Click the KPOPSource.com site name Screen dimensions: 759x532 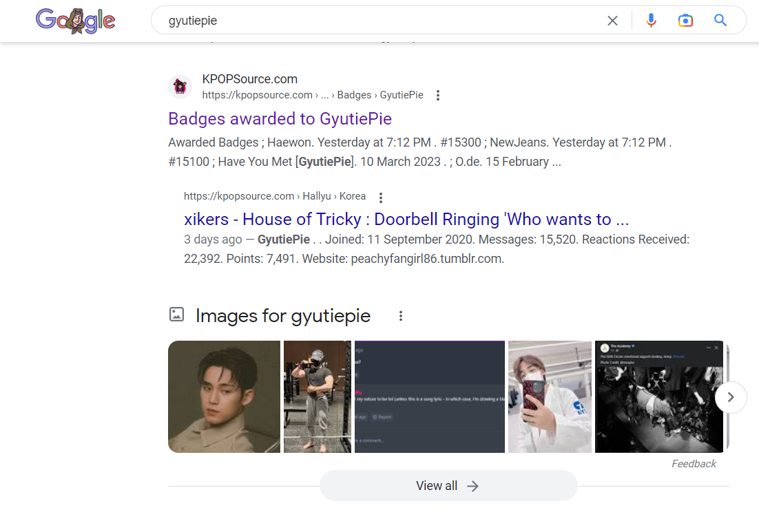[x=250, y=79]
